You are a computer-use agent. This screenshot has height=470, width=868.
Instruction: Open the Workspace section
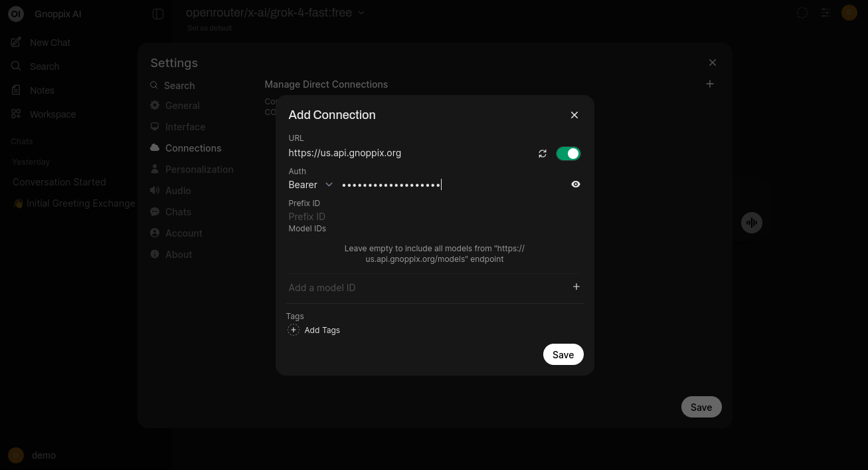pos(52,114)
